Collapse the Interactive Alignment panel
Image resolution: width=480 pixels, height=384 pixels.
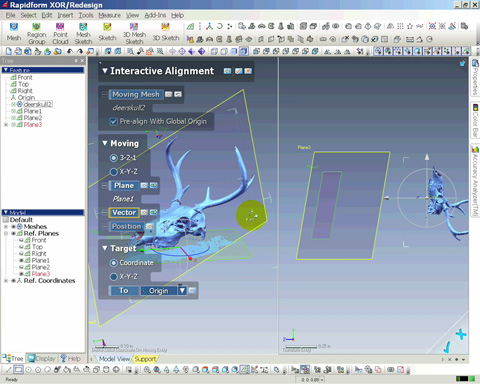pyautogui.click(x=105, y=71)
